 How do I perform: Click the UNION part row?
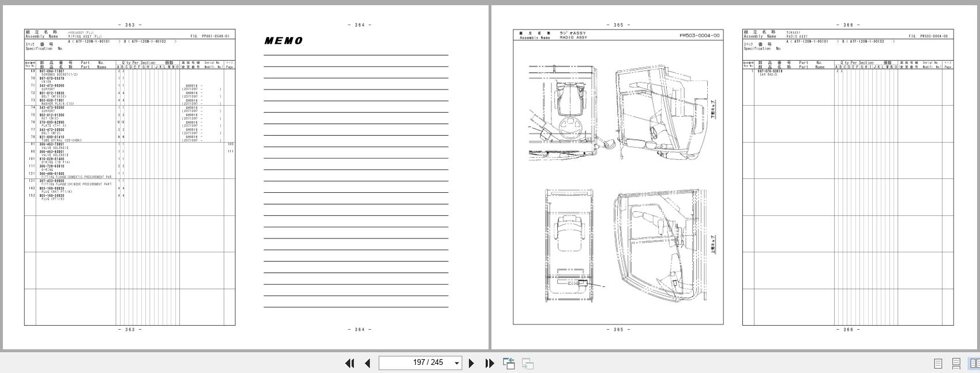coord(129,80)
